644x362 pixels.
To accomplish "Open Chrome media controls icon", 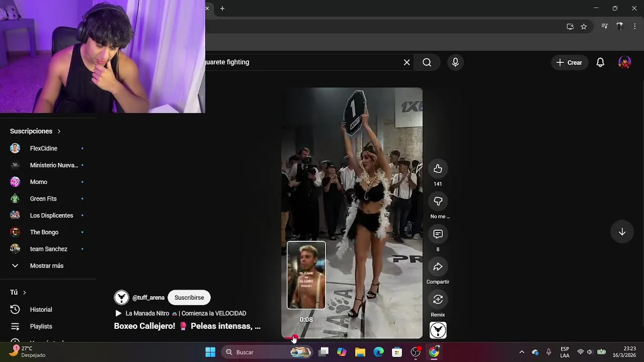I will 605,27.
